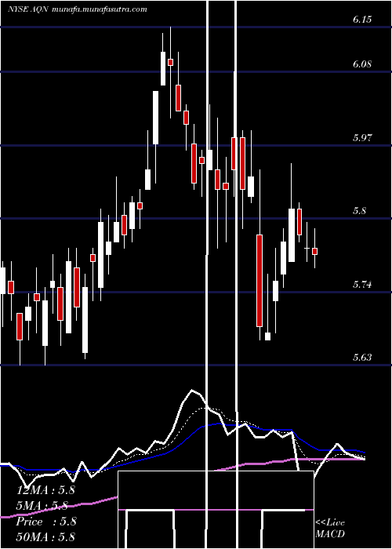Click the 6.15 price axis label
The height and width of the screenshot is (549, 392).
click(362, 20)
